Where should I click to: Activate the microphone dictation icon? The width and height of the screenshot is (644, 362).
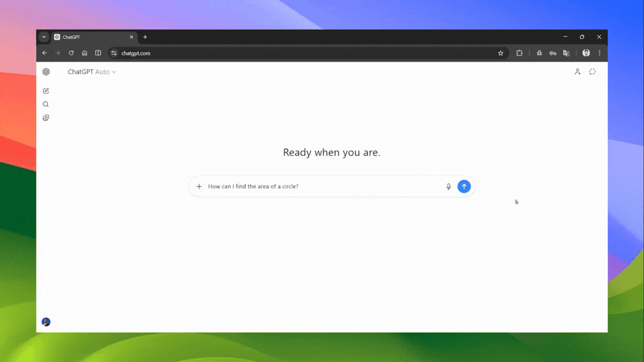(x=448, y=187)
